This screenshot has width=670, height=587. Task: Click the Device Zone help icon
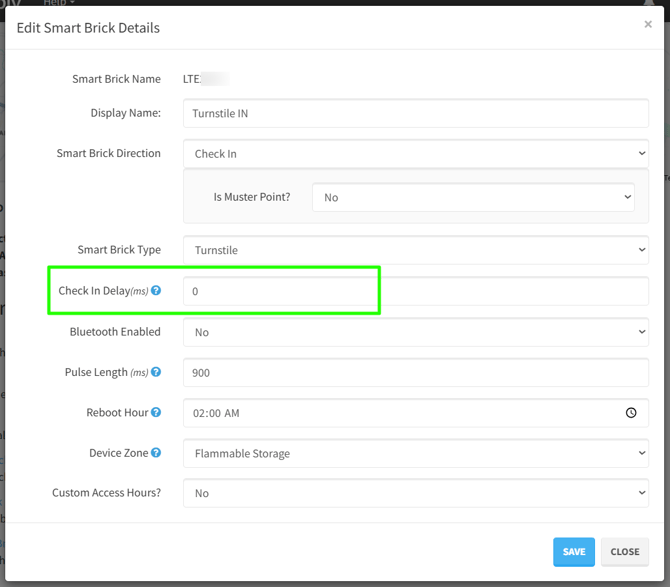(x=156, y=453)
